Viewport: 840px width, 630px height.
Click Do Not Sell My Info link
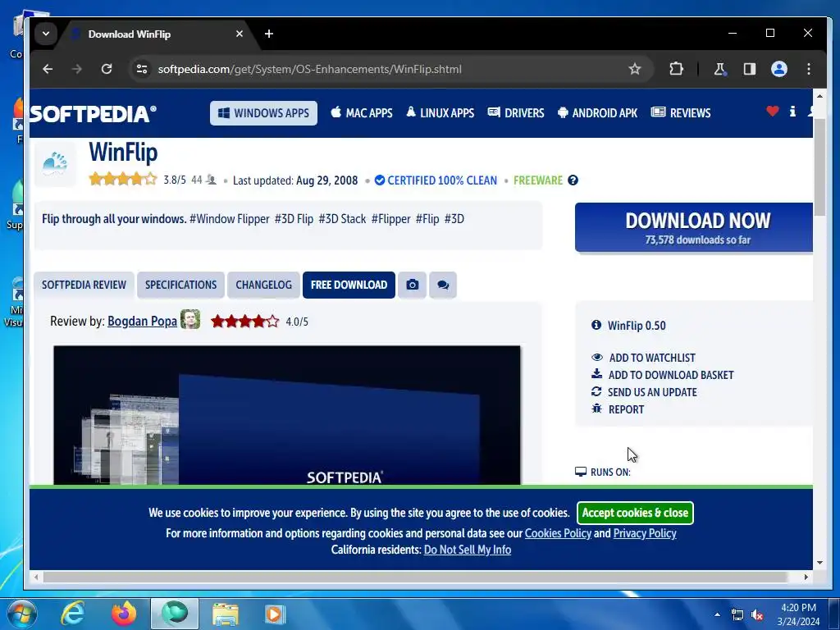tap(467, 550)
